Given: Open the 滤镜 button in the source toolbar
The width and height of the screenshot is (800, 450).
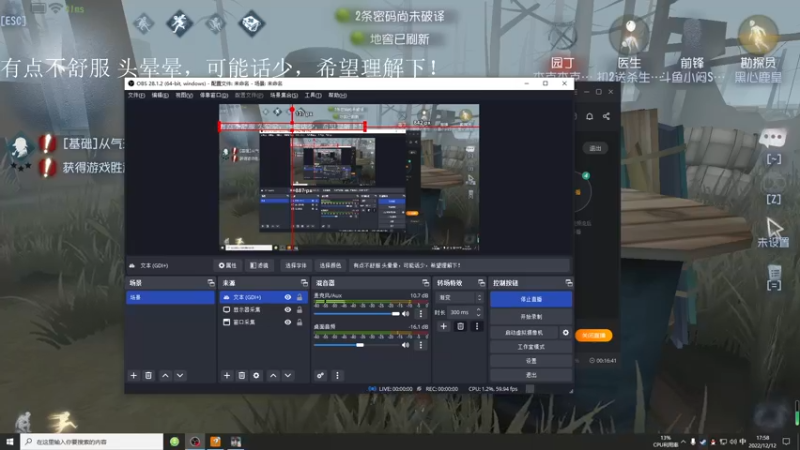Looking at the screenshot, I should [259, 265].
